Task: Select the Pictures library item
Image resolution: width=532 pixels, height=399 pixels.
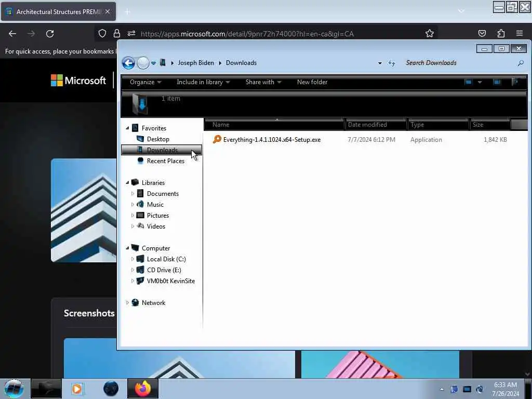Action: pyautogui.click(x=158, y=216)
